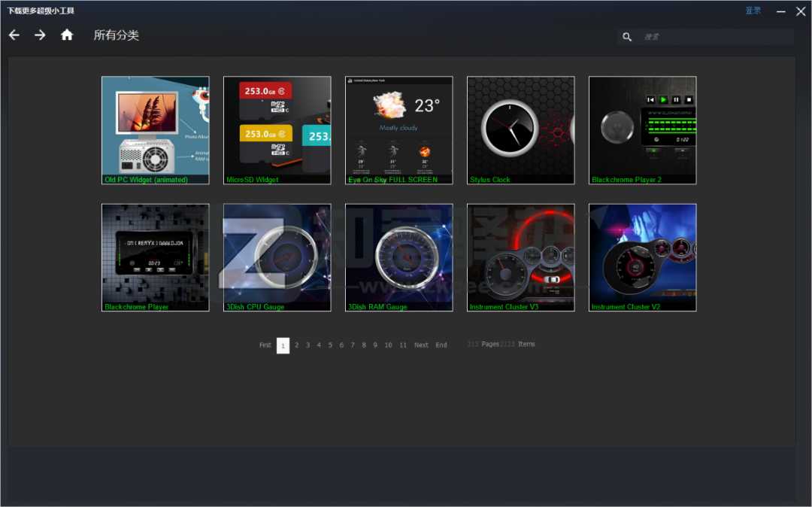Select the MicroSD Widget thumbnail
The height and width of the screenshot is (507, 812).
pyautogui.click(x=277, y=129)
